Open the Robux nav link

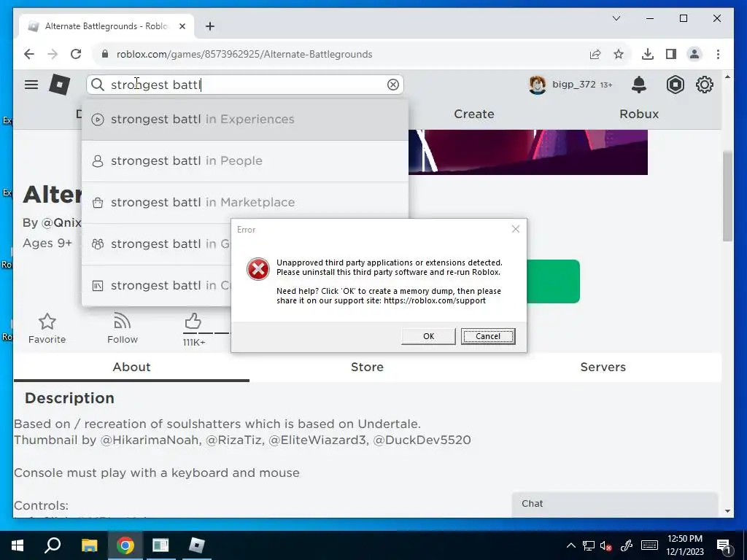click(639, 114)
